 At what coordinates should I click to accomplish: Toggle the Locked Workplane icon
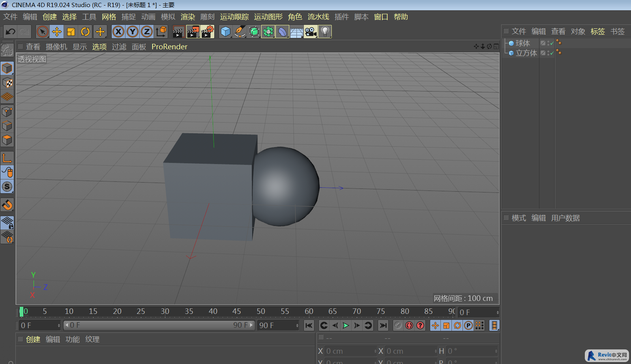click(7, 222)
